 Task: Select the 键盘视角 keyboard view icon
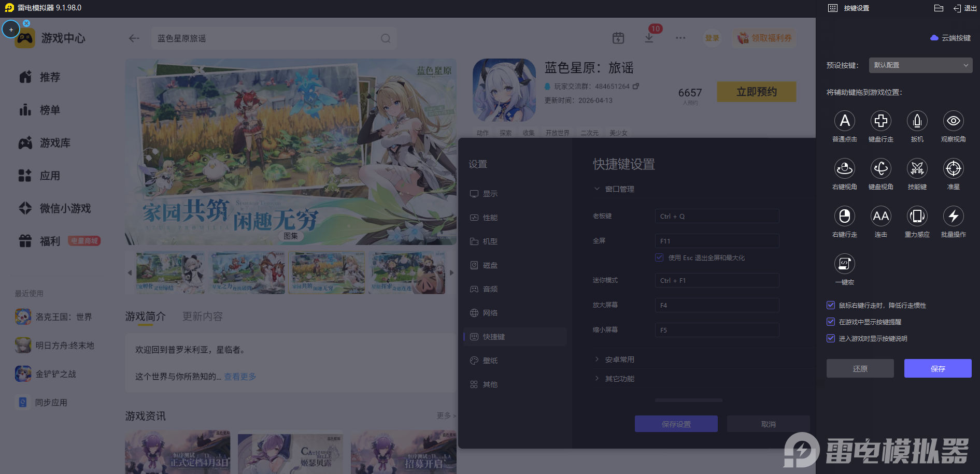(x=880, y=168)
